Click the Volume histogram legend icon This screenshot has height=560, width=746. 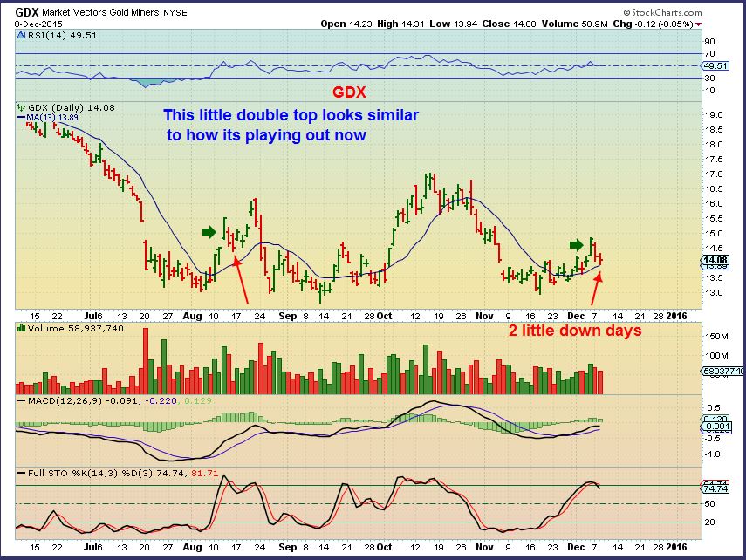[x=21, y=328]
